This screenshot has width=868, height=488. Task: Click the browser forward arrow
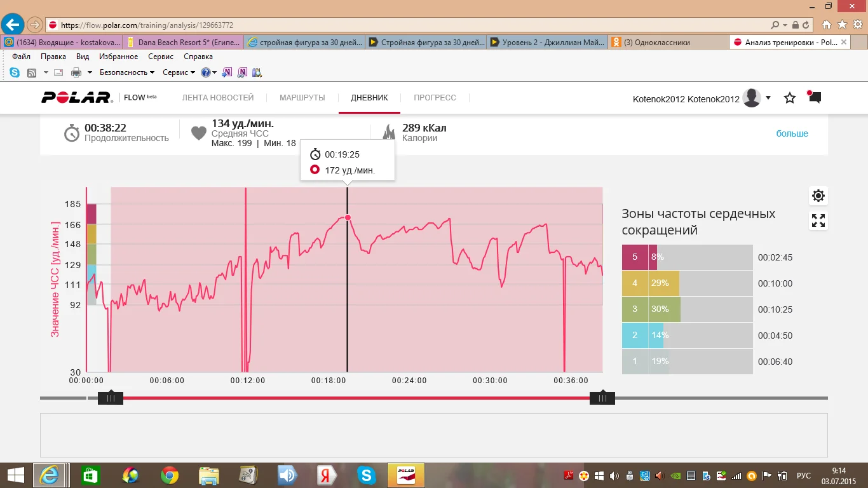(x=35, y=25)
